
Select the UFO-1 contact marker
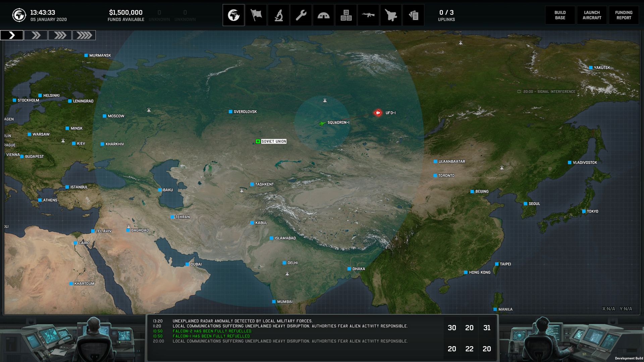tap(378, 113)
